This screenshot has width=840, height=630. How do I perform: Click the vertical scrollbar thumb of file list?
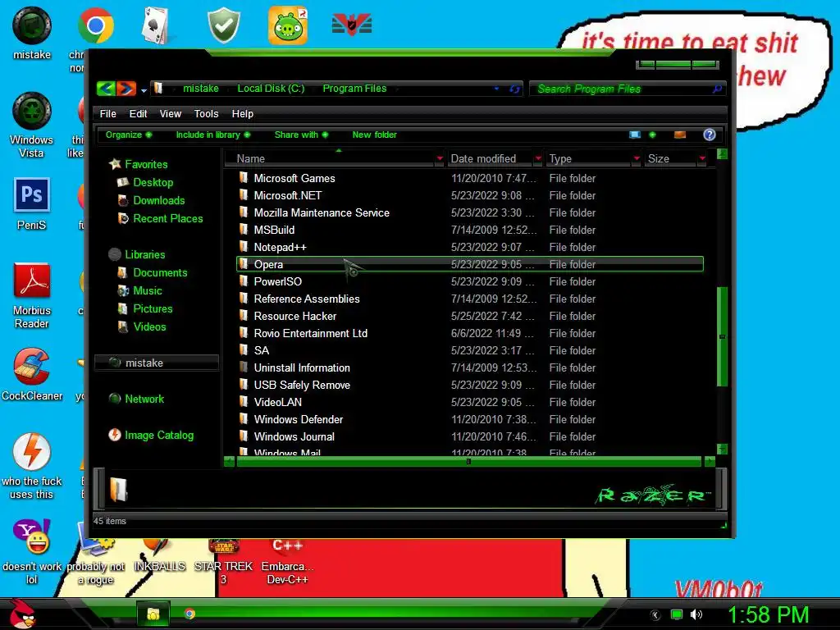(x=722, y=336)
